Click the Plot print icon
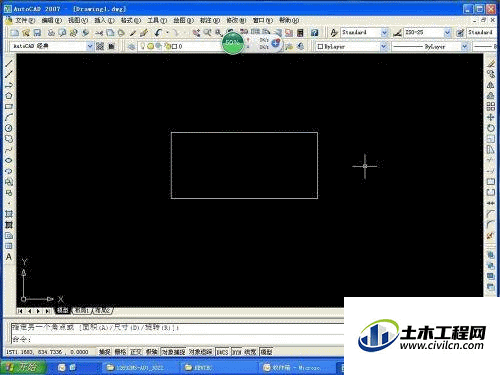Viewport: 500px width, 375px height. (x=51, y=33)
